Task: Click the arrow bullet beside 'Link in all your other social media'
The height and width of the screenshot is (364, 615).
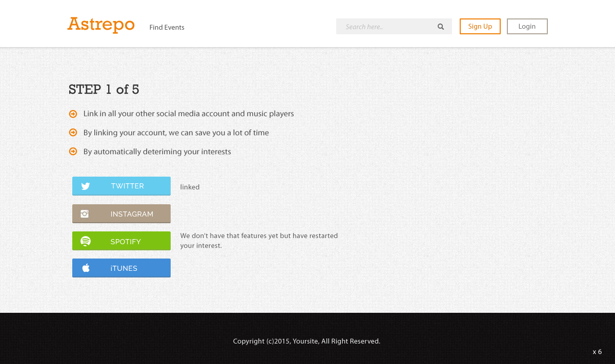Action: (x=73, y=114)
